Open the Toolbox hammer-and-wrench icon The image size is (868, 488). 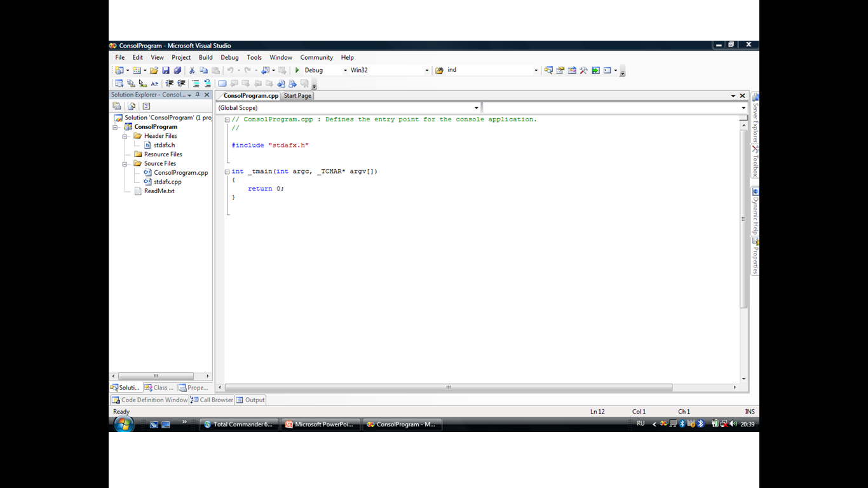[x=583, y=71]
